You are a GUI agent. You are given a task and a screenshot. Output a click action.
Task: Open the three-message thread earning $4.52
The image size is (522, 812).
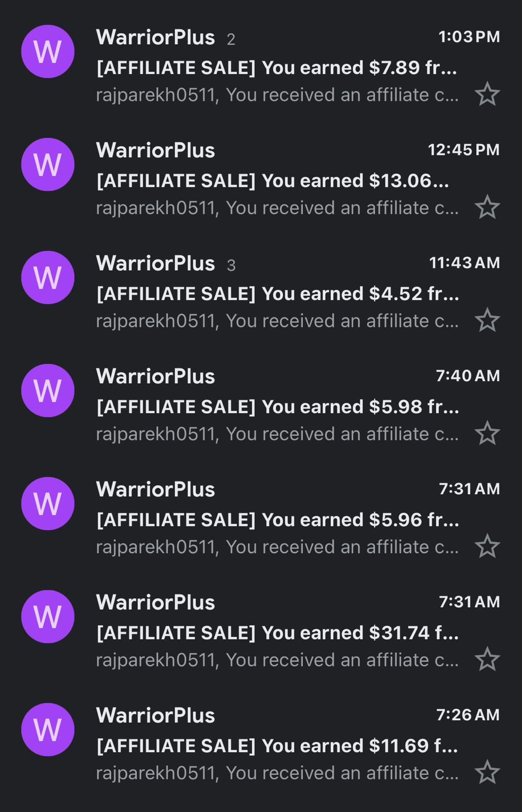(277, 294)
